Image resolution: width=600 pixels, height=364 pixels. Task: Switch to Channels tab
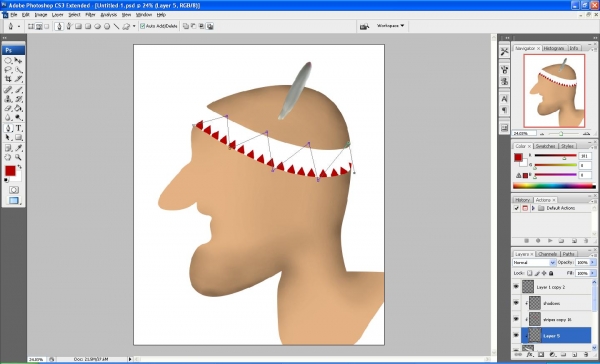(x=548, y=254)
